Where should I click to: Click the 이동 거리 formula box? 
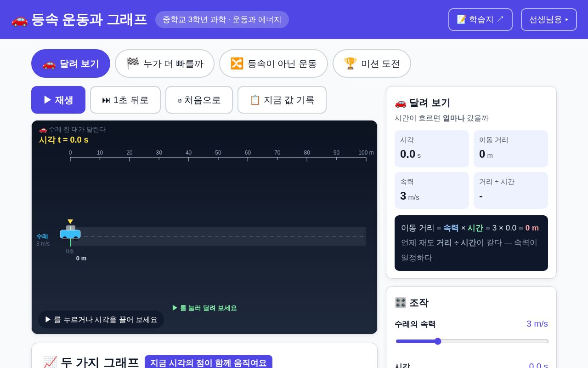471,243
